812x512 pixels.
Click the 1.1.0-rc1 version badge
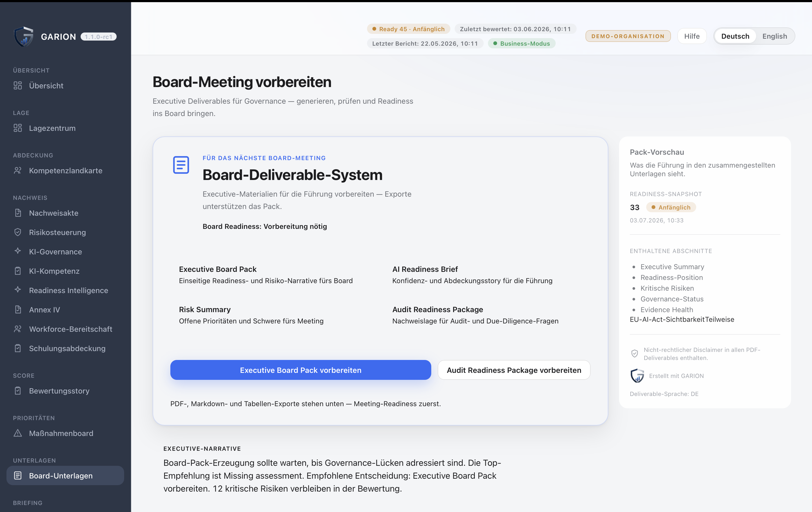pos(98,37)
